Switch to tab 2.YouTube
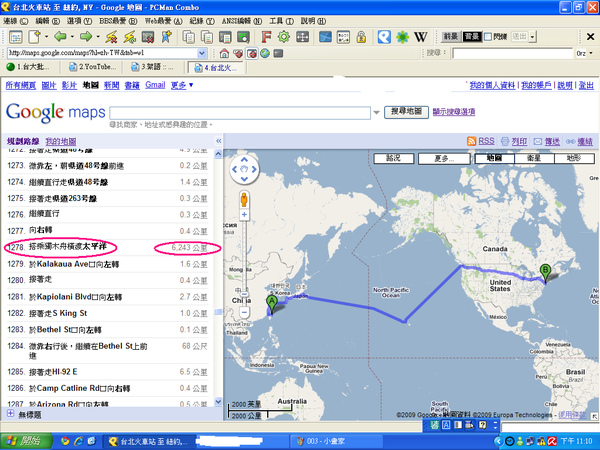This screenshot has height=450, width=600. pos(93,67)
